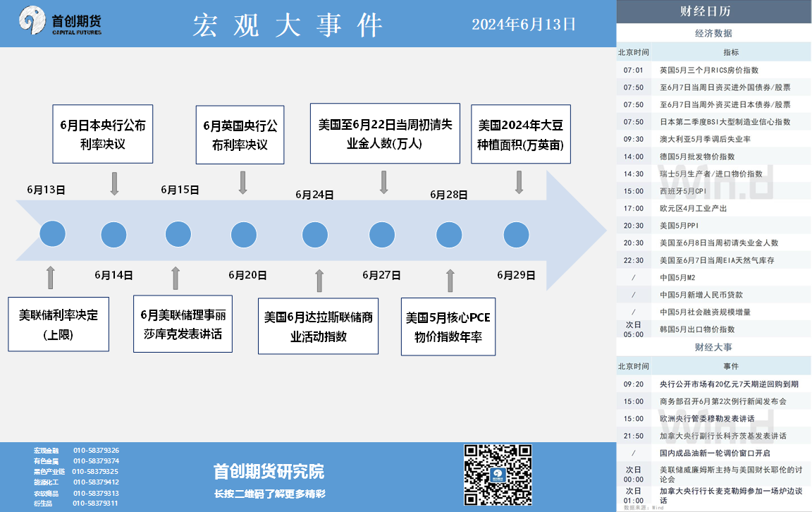
Task: Click the 美国2024年大豆种植面积 box
Action: pyautogui.click(x=521, y=134)
